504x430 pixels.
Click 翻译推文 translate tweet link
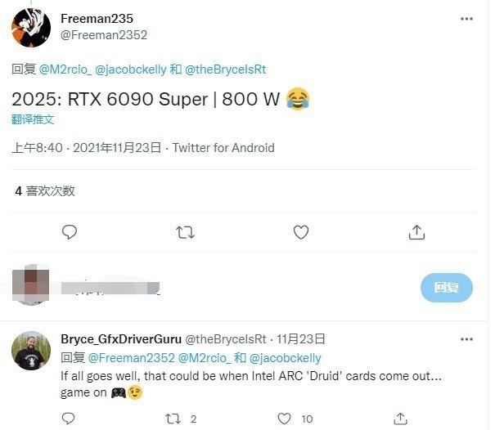tap(33, 119)
